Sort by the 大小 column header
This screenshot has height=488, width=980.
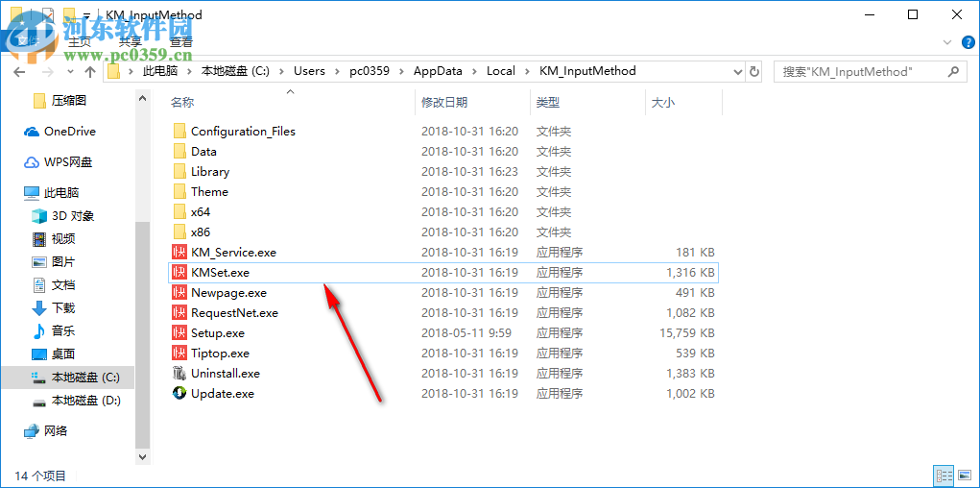663,103
